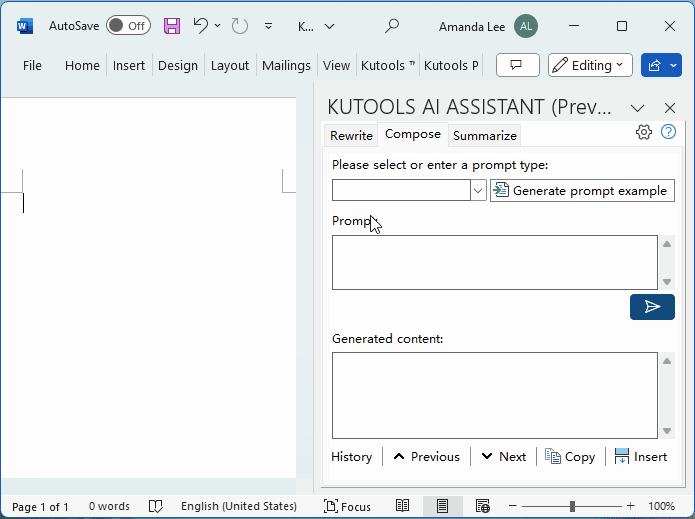Click Generate prompt example button
Screen dimensions: 695x519
point(582,190)
